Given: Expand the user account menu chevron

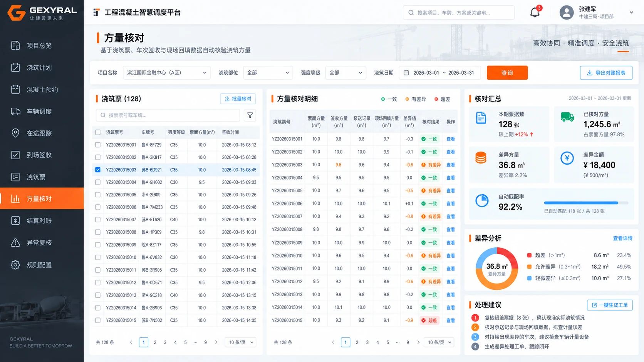Looking at the screenshot, I should tap(631, 12).
